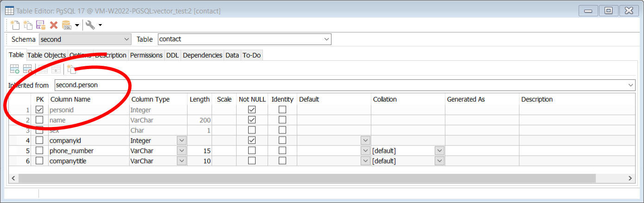644x203 pixels.
Task: Delete column using grid-with-red-x icon
Action: (27, 70)
